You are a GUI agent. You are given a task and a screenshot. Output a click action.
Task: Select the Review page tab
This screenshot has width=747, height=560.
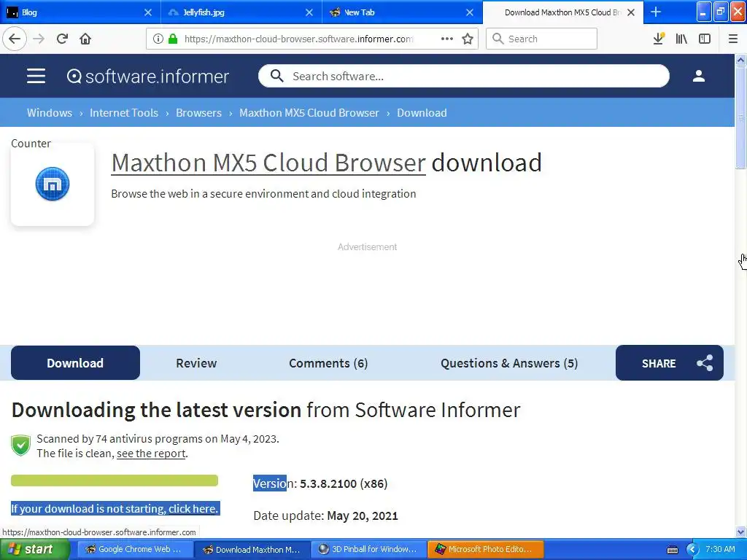click(x=196, y=363)
